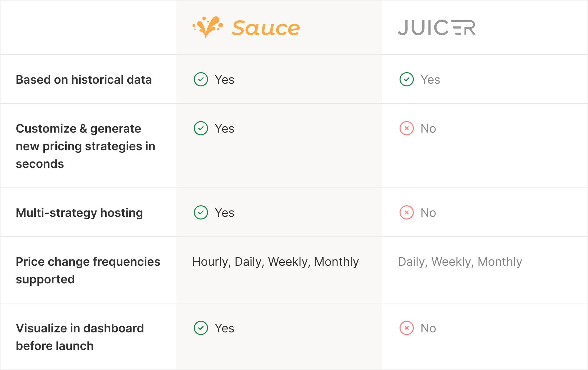Click the Sauce brand name text
The height and width of the screenshot is (370, 588).
[266, 28]
